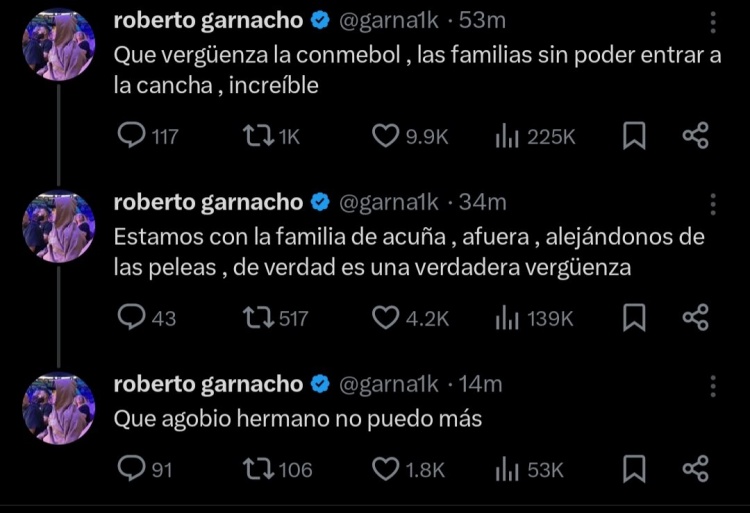Reply to the 'Que agobio hermano' tweet
The height and width of the screenshot is (513, 750).
click(x=132, y=468)
